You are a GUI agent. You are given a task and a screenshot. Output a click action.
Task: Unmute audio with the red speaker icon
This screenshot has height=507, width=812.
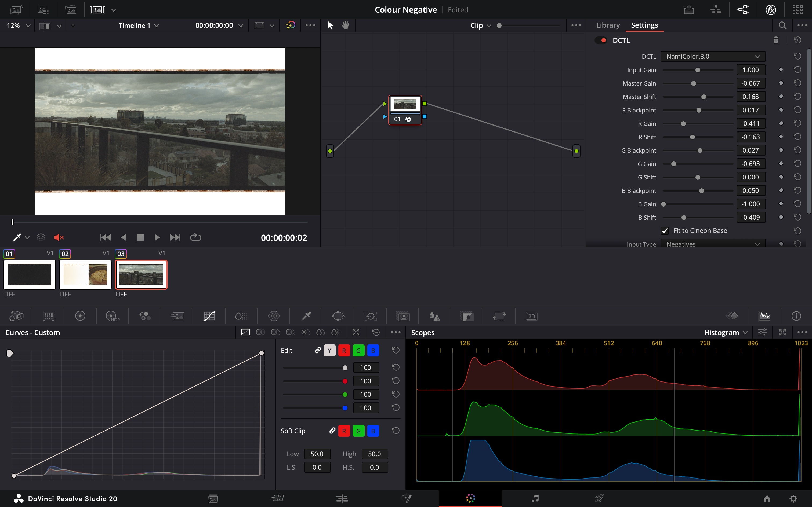click(x=59, y=237)
